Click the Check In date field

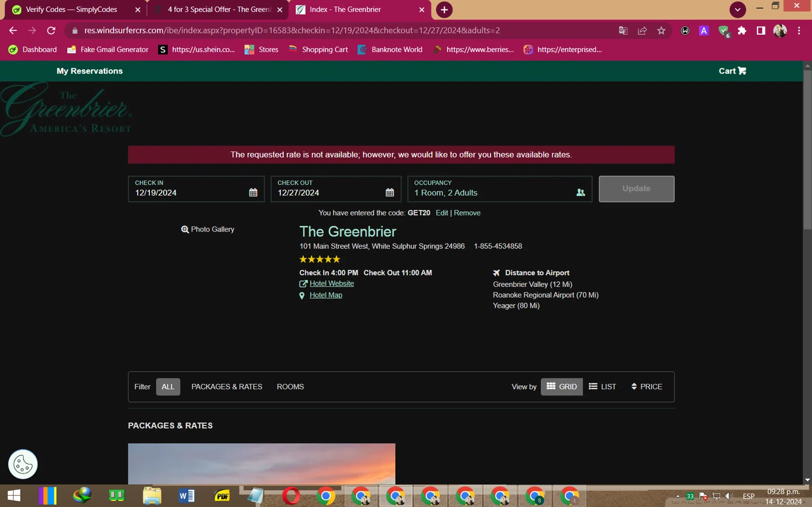[196, 189]
